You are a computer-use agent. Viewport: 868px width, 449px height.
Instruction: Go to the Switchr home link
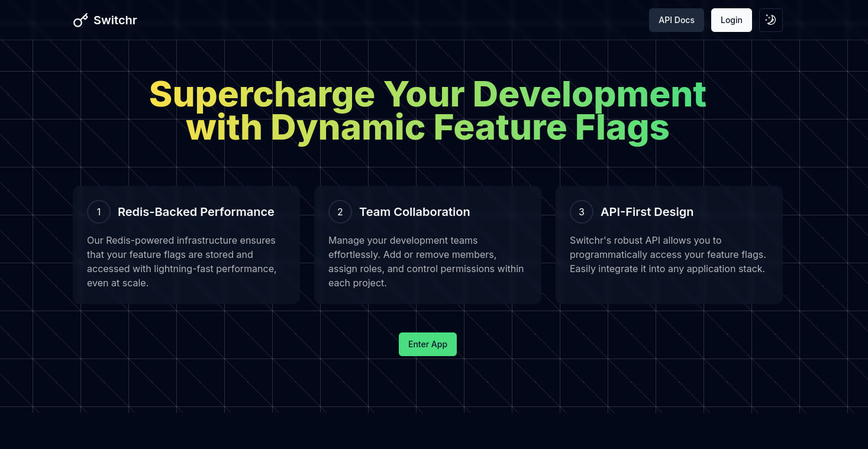105,20
